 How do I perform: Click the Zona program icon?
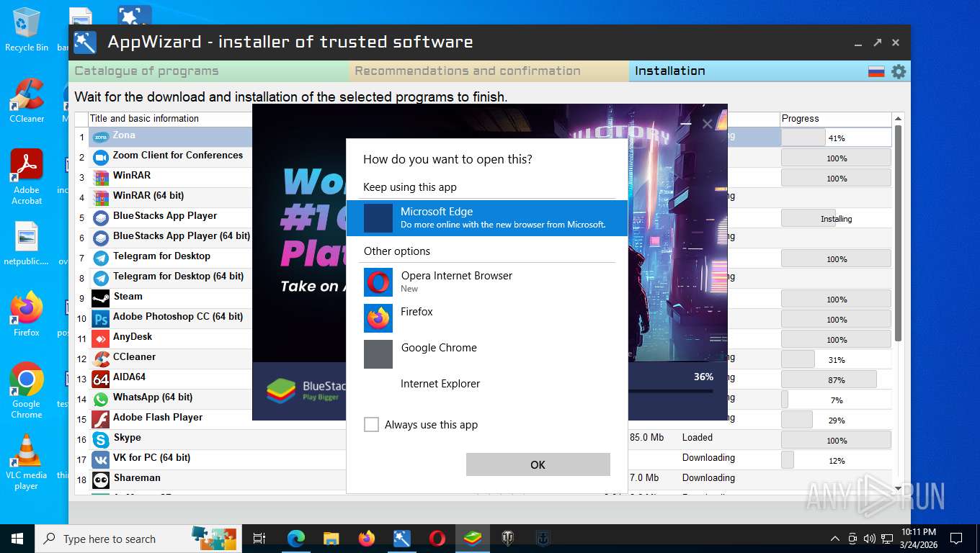(101, 137)
